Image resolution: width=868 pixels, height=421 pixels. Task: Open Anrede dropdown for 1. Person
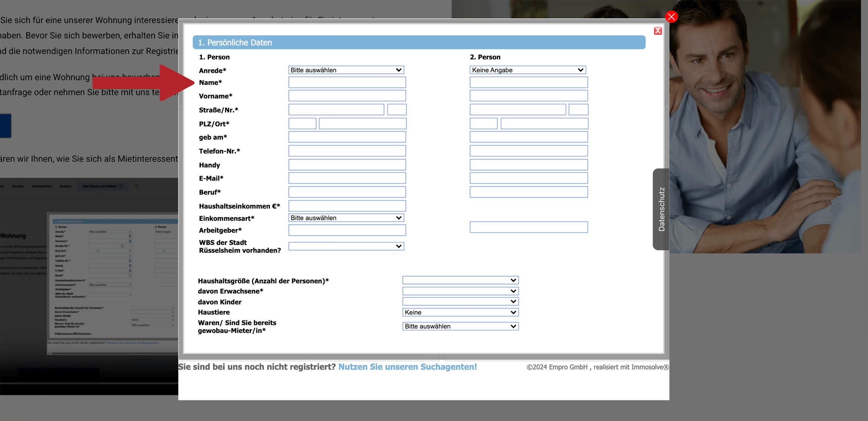pos(346,70)
